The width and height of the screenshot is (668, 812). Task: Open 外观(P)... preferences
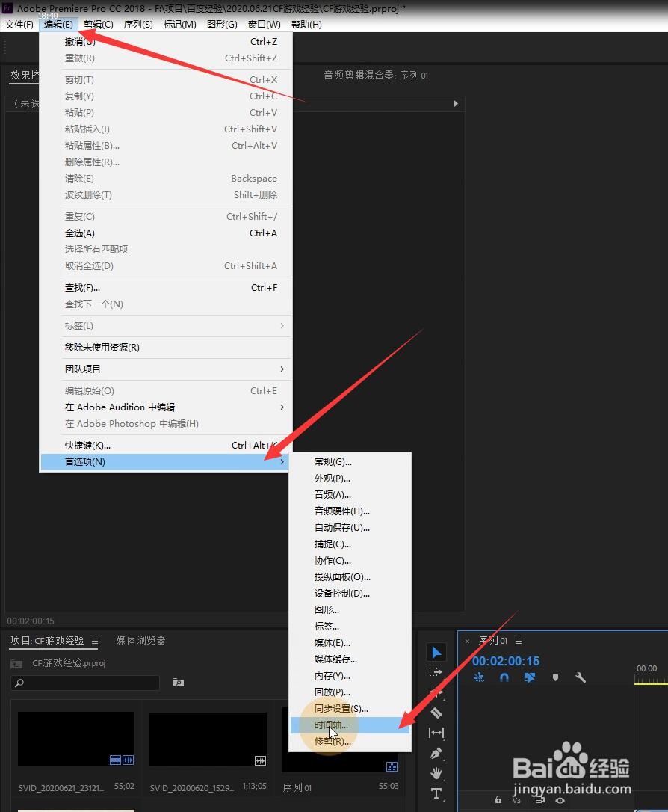(x=350, y=478)
